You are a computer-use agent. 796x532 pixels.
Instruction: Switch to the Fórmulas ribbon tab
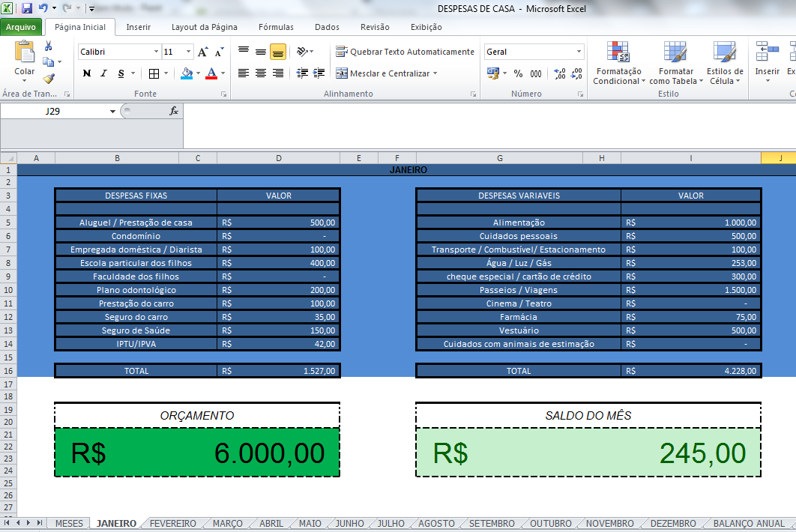coord(276,27)
